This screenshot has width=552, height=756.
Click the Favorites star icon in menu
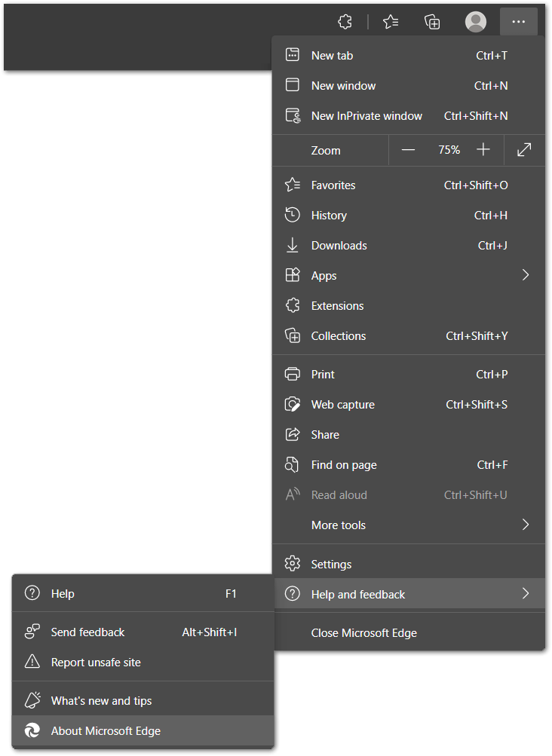(x=293, y=185)
